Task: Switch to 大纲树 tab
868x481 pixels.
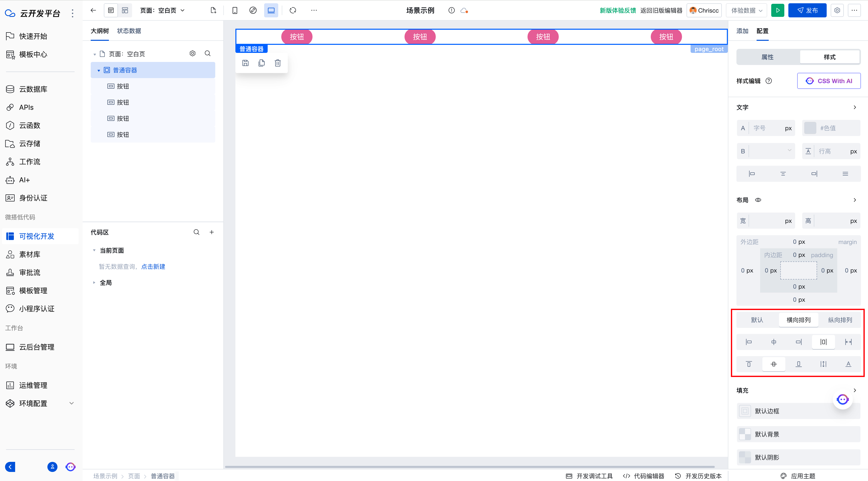Action: (x=100, y=31)
